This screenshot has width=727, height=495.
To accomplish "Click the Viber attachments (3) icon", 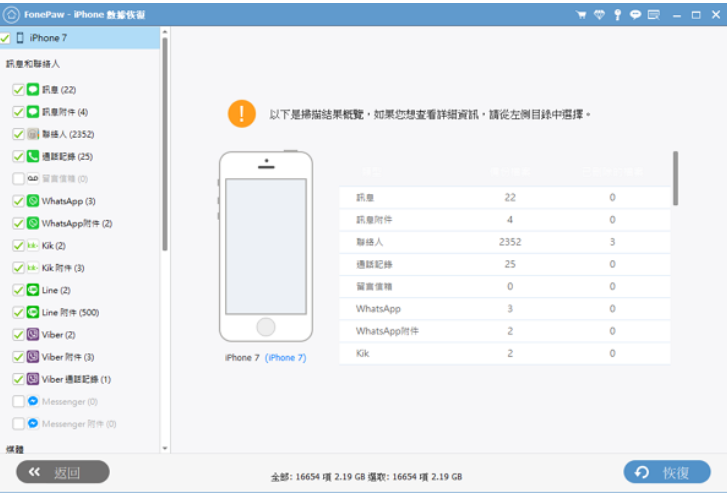I will [32, 356].
